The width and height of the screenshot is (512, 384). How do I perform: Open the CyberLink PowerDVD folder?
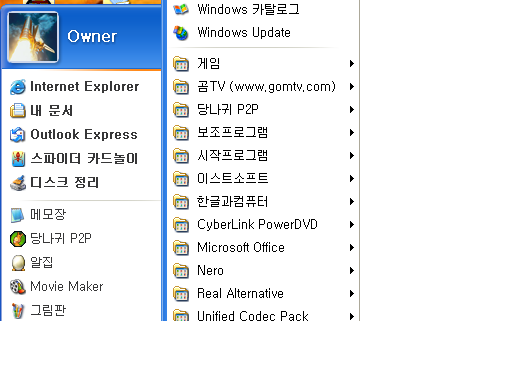click(263, 225)
